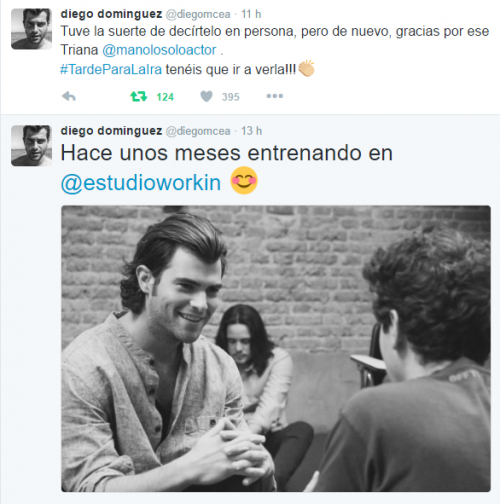Open diego dominguez name in second tweet

tap(111, 131)
